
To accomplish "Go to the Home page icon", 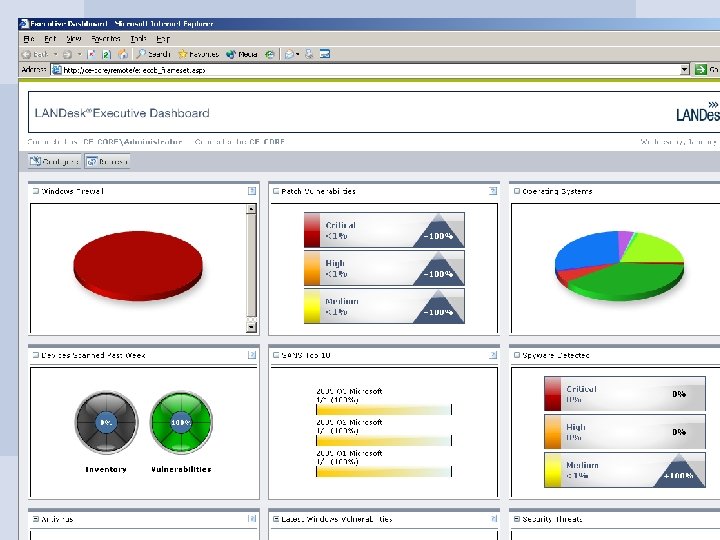I will (123, 54).
